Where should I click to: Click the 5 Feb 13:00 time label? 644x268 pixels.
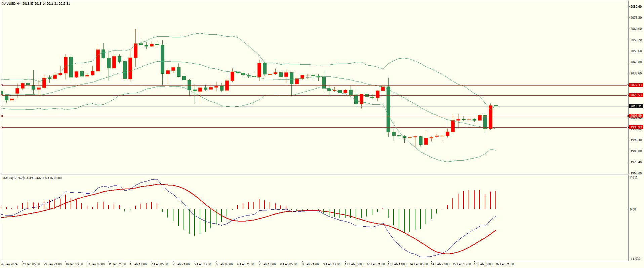point(203,264)
